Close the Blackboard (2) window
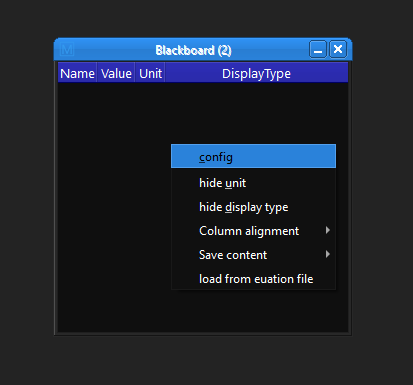This screenshot has width=413, height=385. click(338, 50)
